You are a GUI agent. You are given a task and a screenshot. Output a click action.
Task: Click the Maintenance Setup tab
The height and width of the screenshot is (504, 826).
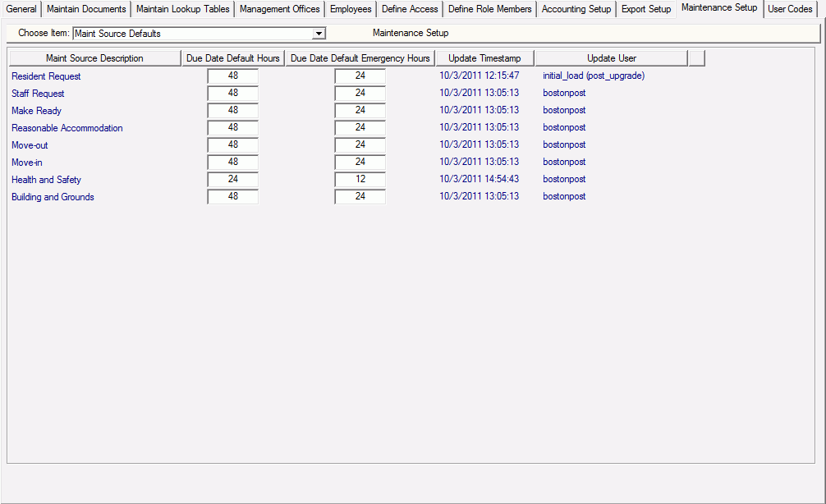pyautogui.click(x=719, y=8)
